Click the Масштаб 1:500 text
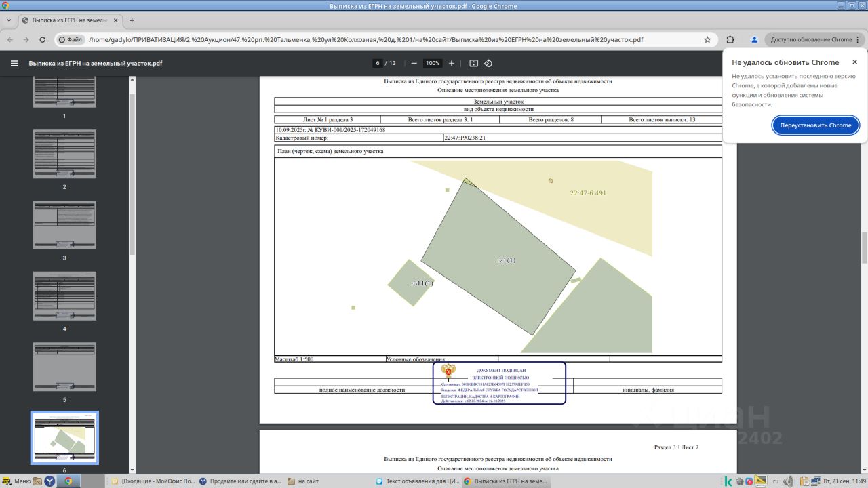 (x=294, y=359)
